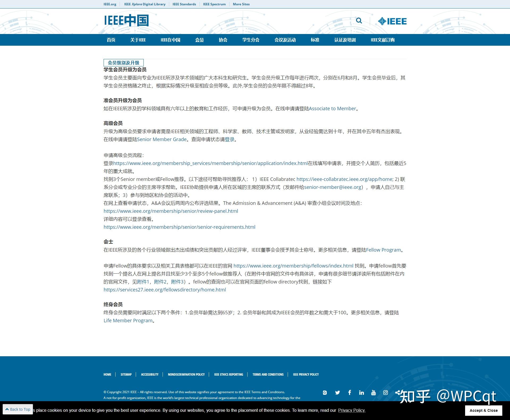Open the 认证及培训 navigation menu

pos(345,40)
